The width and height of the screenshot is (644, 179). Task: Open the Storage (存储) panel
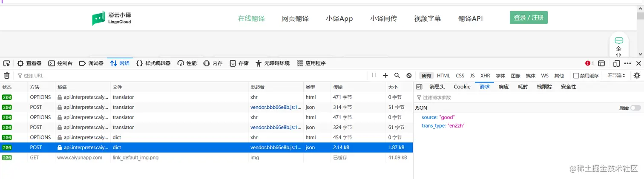tap(239, 63)
